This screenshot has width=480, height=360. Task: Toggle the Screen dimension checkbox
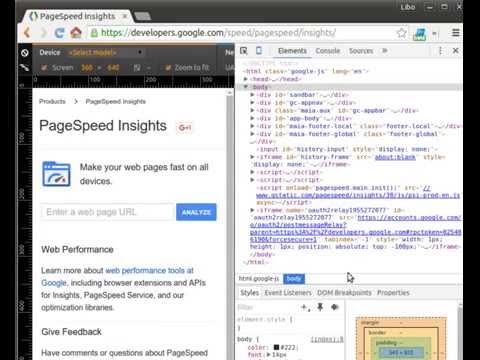point(43,68)
